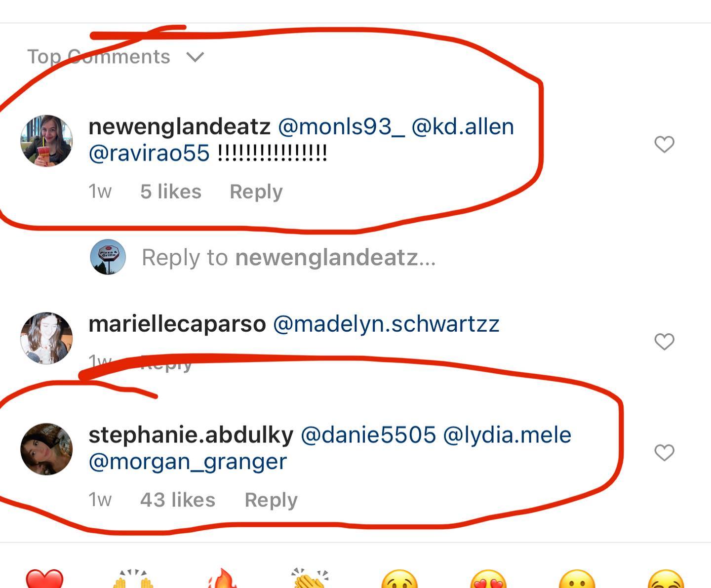Screen dimensions: 711x588
Task: Insert the clapping hands emoji
Action: (x=310, y=579)
